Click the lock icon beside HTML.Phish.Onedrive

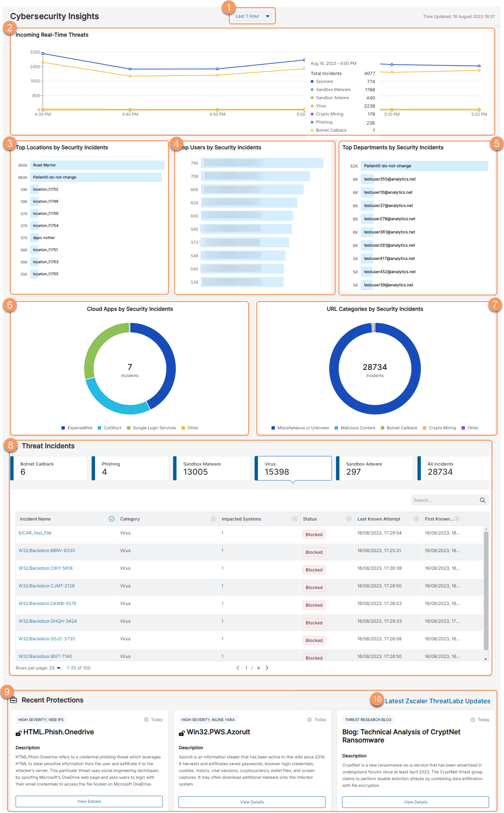click(x=19, y=733)
